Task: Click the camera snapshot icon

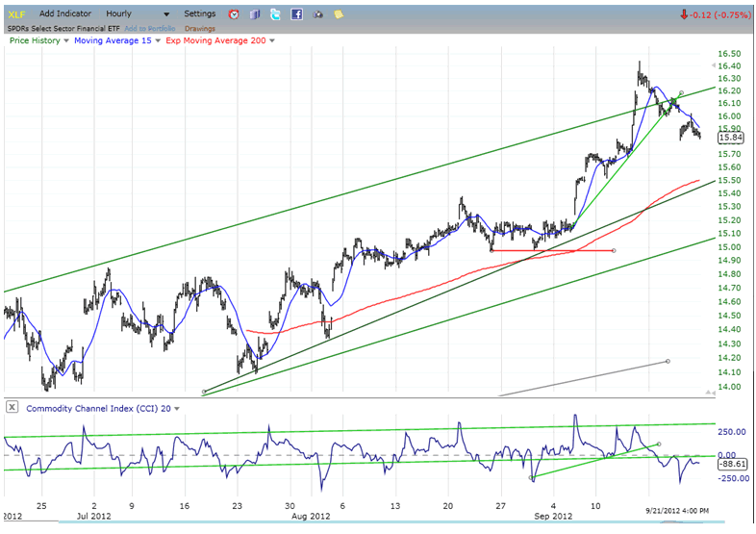Action: pyautogui.click(x=317, y=14)
